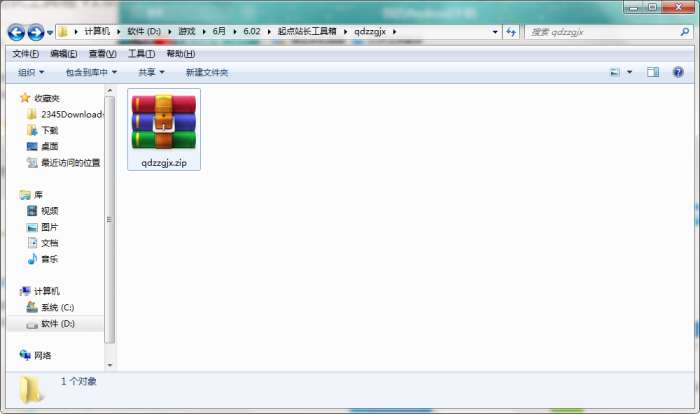
Task: Select 游戏 in the address breadcrumb
Action: (x=187, y=31)
